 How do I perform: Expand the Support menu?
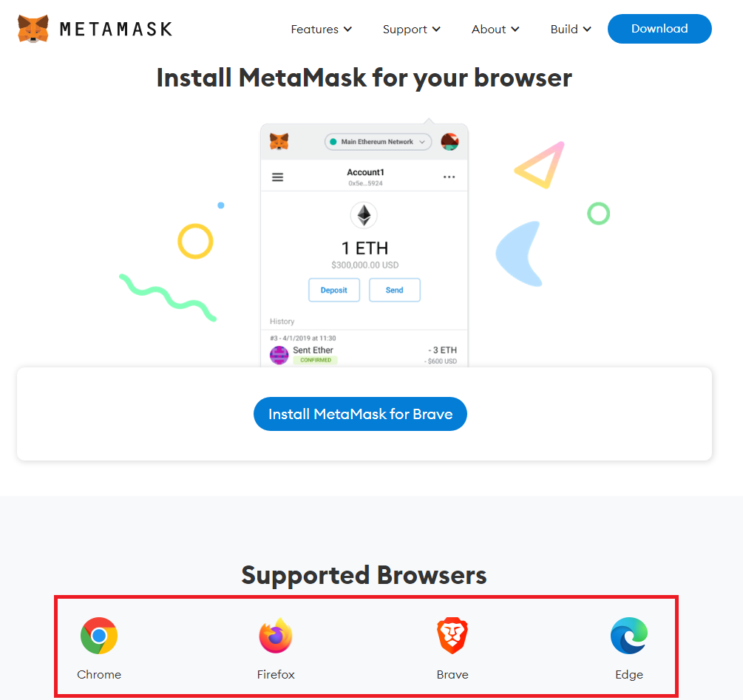[x=411, y=29]
